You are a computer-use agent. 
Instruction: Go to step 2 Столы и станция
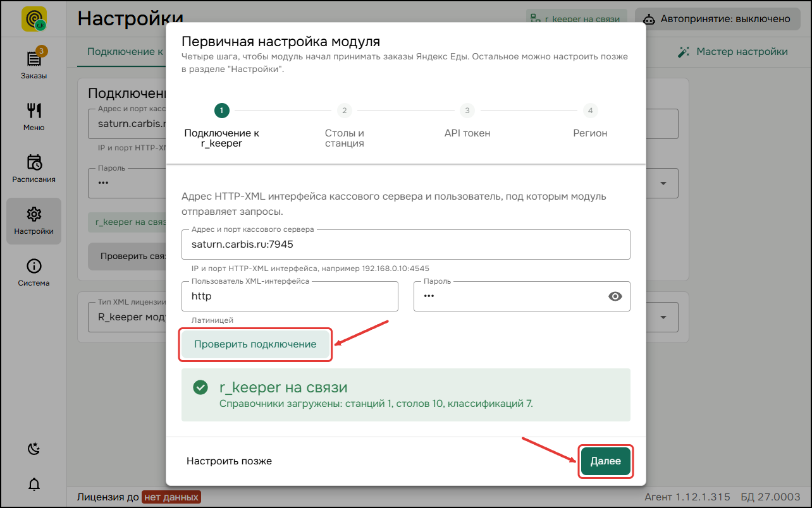[x=344, y=127]
